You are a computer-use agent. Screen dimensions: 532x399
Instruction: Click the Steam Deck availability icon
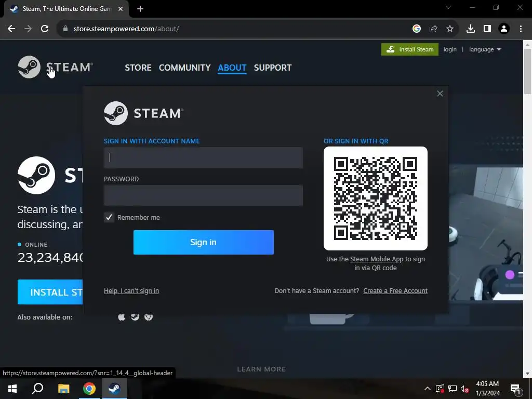(x=135, y=317)
